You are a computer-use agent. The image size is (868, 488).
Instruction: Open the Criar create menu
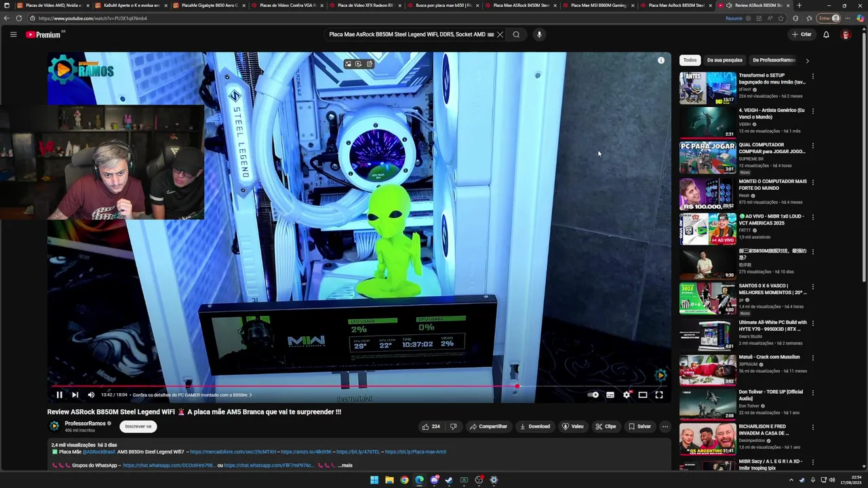pyautogui.click(x=801, y=35)
